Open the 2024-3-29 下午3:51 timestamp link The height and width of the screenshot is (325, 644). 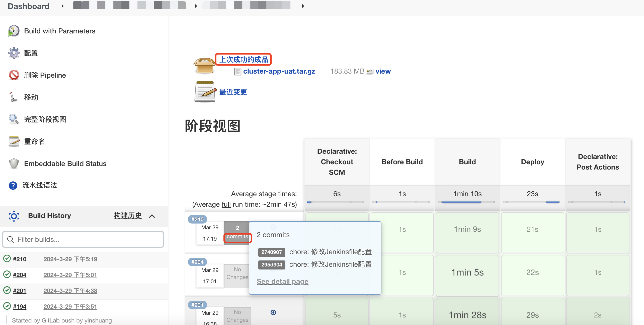pyautogui.click(x=70, y=306)
